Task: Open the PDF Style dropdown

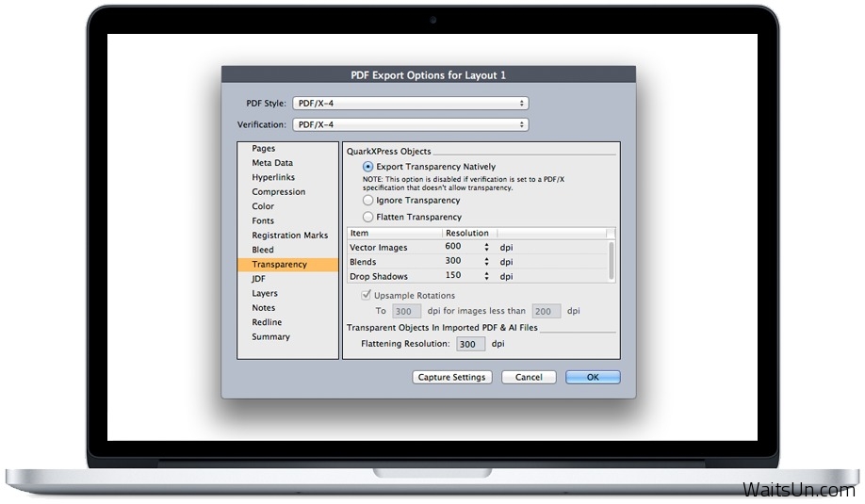Action: pyautogui.click(x=410, y=104)
